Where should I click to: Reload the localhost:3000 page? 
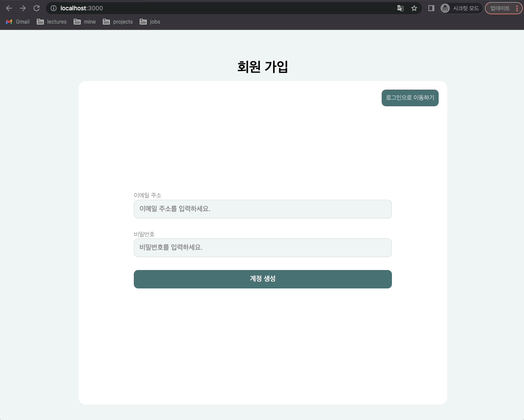coord(36,8)
